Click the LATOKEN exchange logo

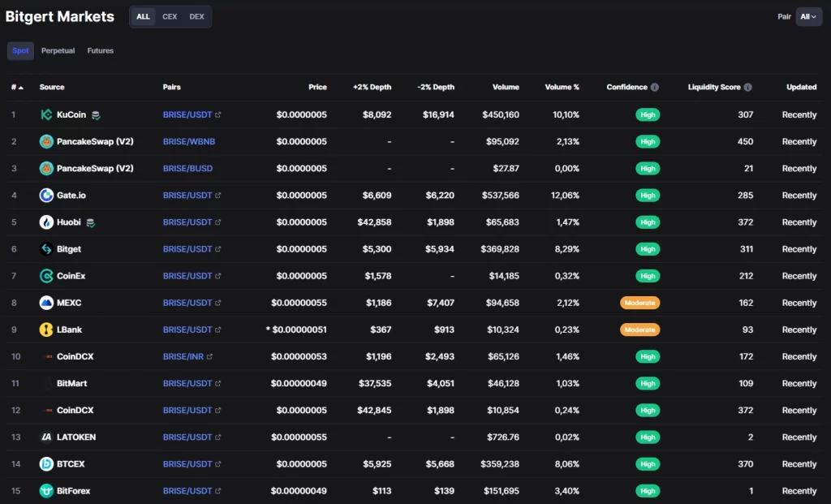click(46, 437)
